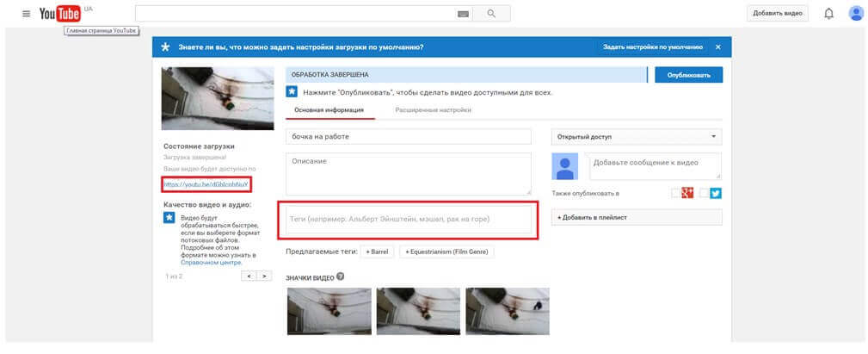
Task: Switch to the Основная информация tab
Action: pos(329,110)
